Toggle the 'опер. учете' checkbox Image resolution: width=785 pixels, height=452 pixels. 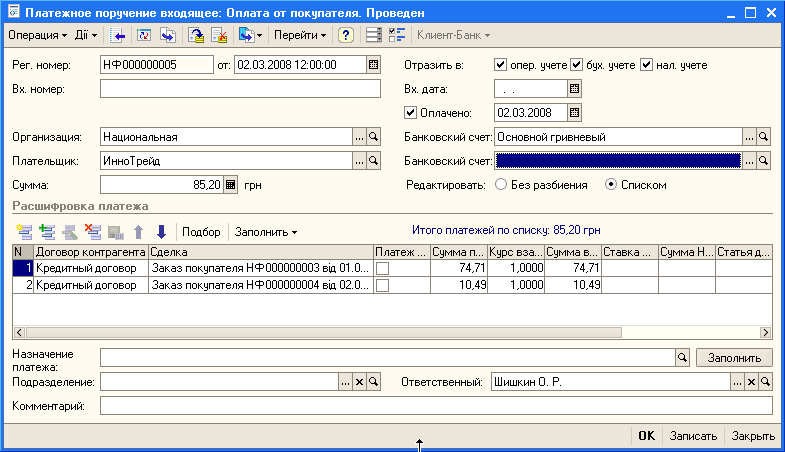pyautogui.click(x=501, y=65)
